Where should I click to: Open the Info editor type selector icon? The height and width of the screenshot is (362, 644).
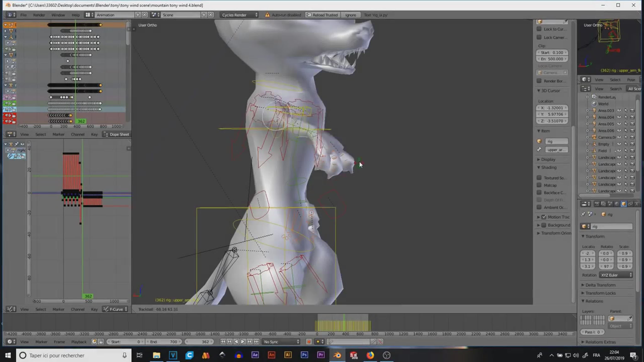[11, 15]
